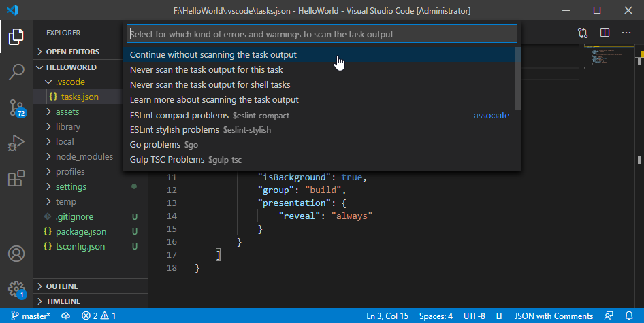Expand the node_modules folder
644x323 pixels.
84,157
